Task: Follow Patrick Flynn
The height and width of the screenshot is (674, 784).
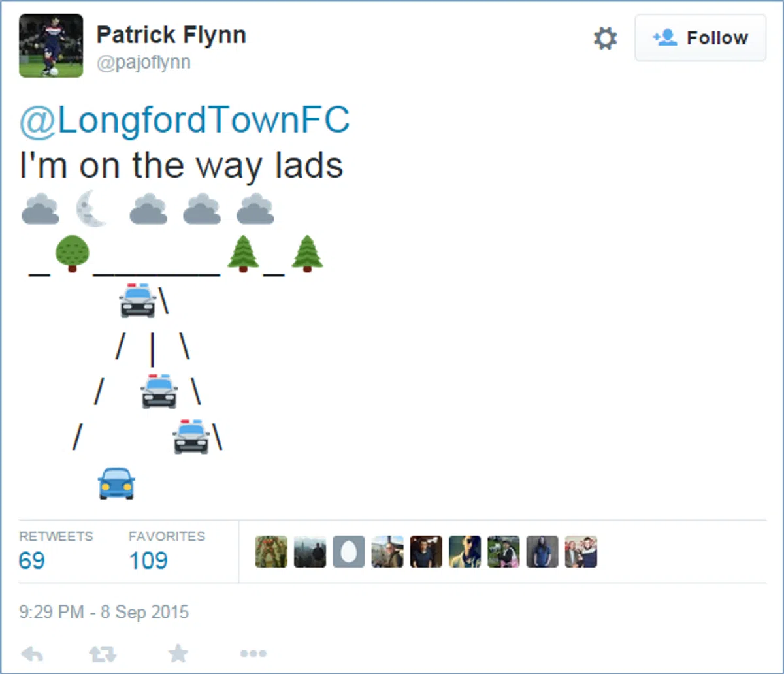Action: (700, 38)
